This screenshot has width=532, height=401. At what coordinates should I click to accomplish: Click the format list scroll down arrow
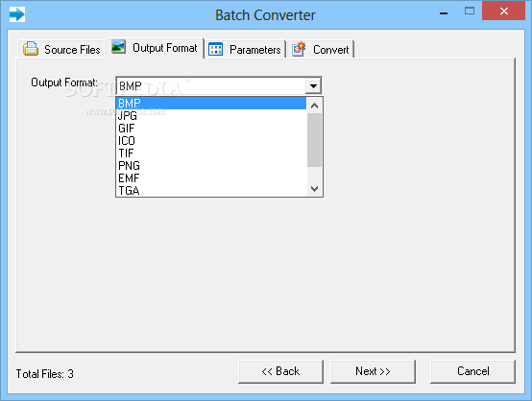[315, 188]
